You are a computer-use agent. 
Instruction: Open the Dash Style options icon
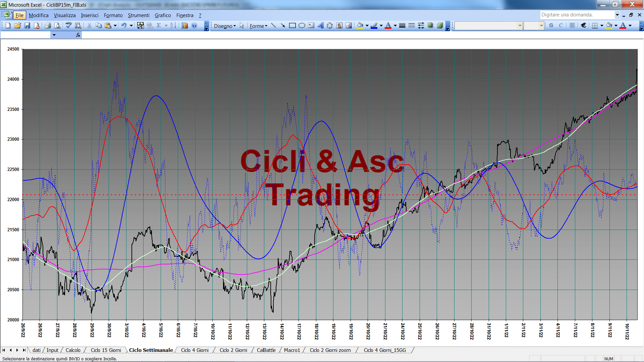point(412,25)
